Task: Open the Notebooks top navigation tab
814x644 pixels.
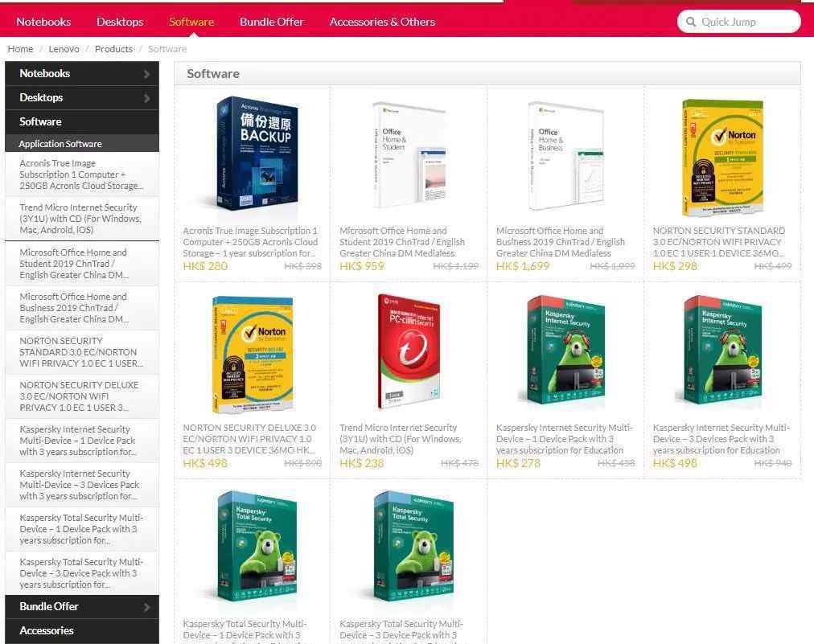Action: pyautogui.click(x=43, y=22)
